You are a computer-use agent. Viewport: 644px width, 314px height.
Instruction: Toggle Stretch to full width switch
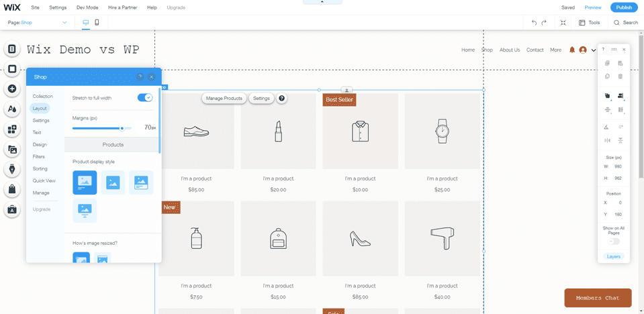(x=144, y=98)
